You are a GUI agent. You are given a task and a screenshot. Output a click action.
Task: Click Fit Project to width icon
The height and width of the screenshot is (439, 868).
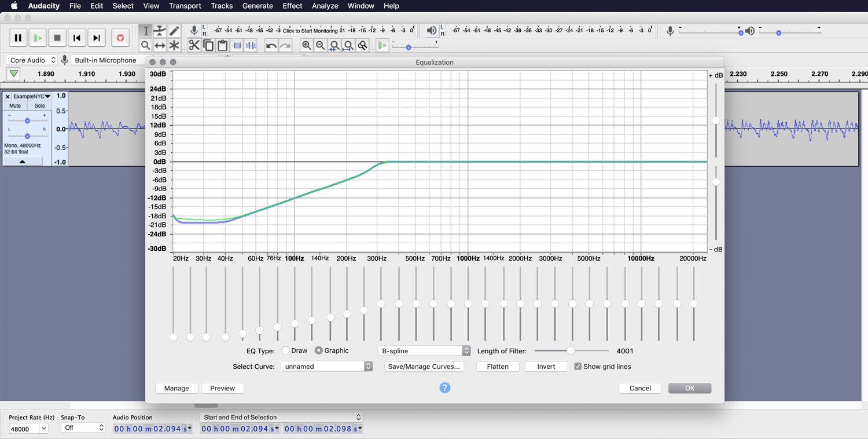348,45
